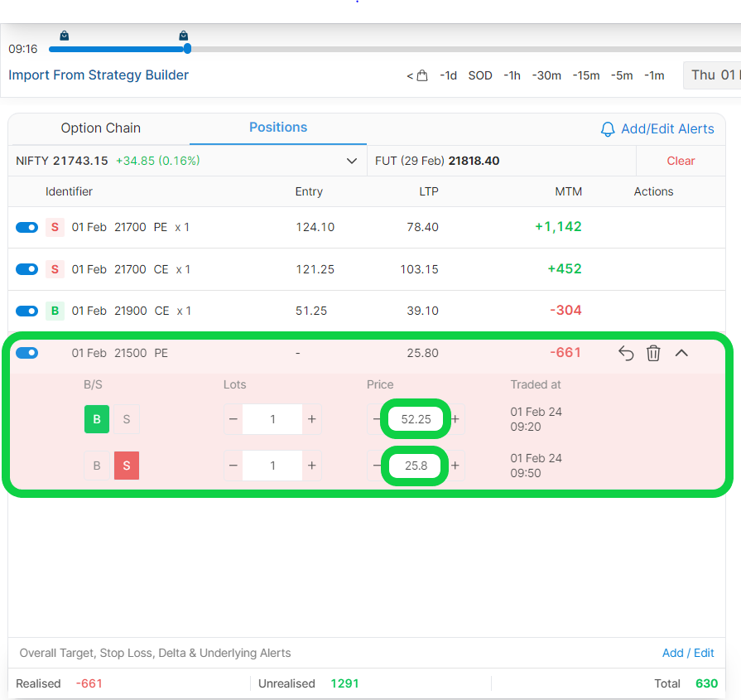
Task: Step back 30 minutes with -30m
Action: click(546, 75)
